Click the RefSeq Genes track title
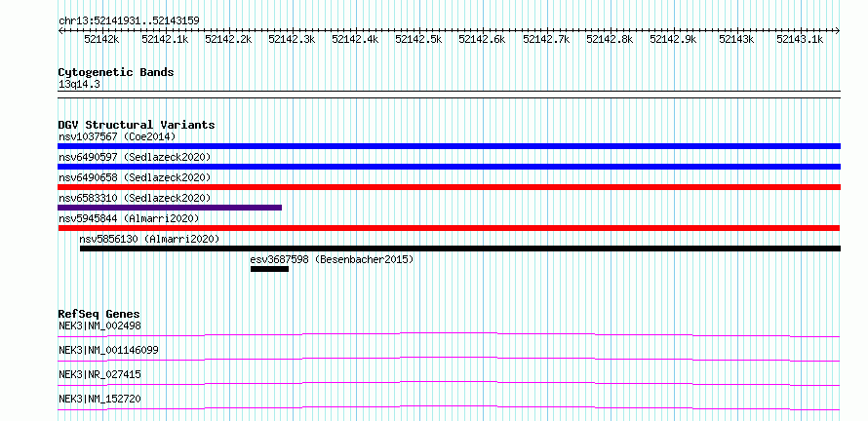The image size is (868, 421). click(x=99, y=314)
